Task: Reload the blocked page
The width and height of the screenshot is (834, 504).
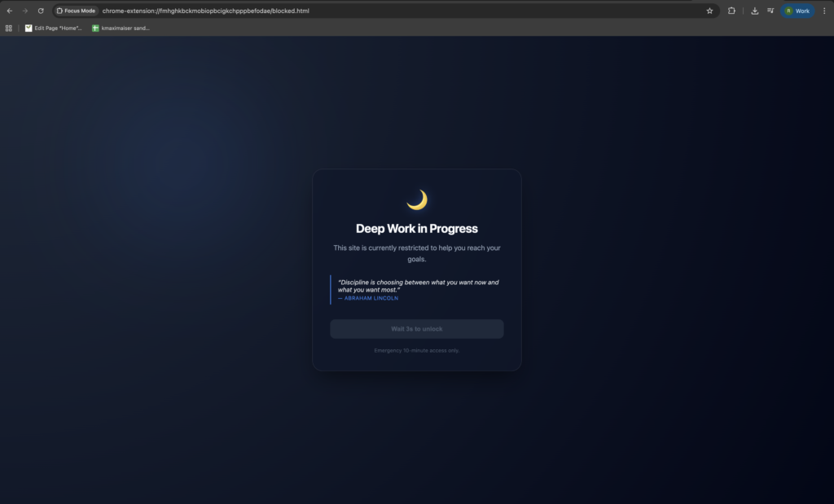Action: coord(41,11)
